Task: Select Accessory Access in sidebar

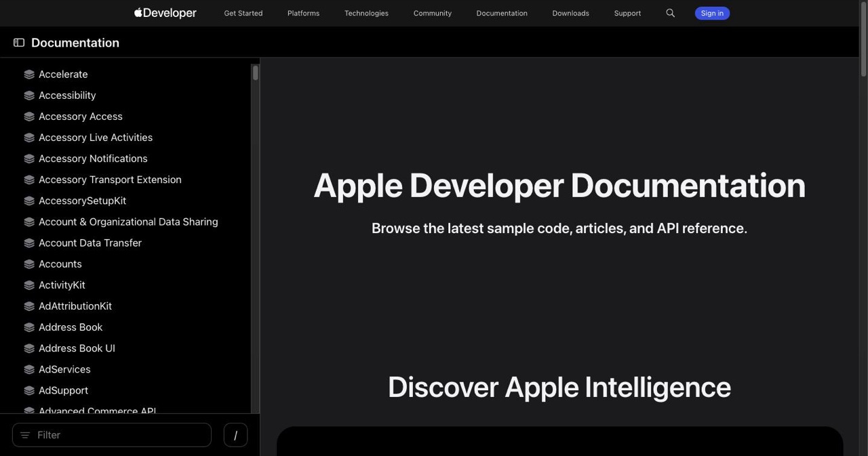Action: click(81, 117)
